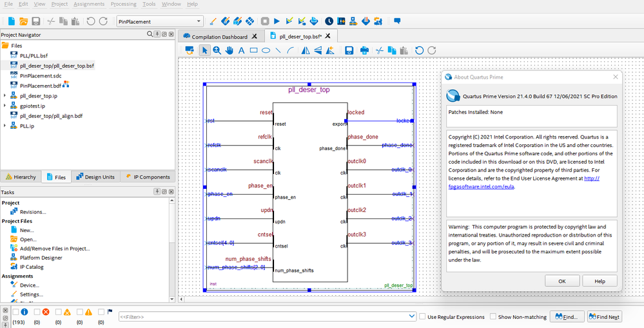Click the Print icon in editor toolbar
Screen dimensions: 644x328
click(x=364, y=50)
